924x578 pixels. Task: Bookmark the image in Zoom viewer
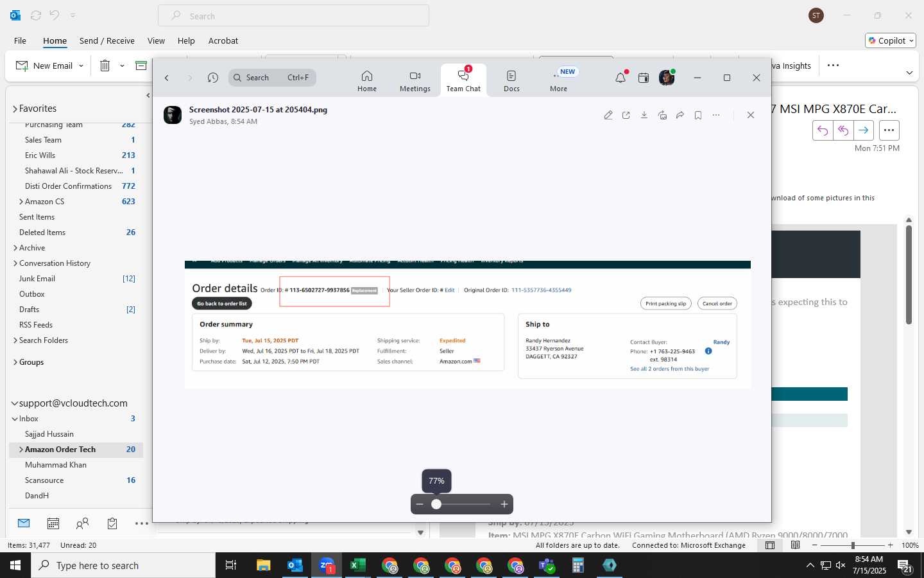click(x=698, y=115)
